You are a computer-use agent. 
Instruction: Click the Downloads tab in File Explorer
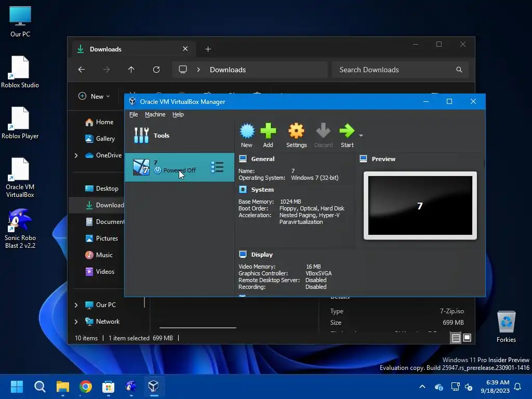coord(134,49)
